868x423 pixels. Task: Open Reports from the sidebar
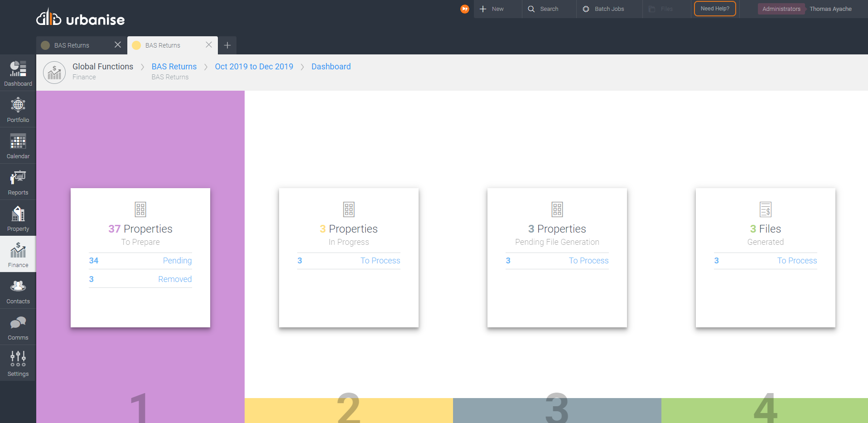tap(18, 182)
